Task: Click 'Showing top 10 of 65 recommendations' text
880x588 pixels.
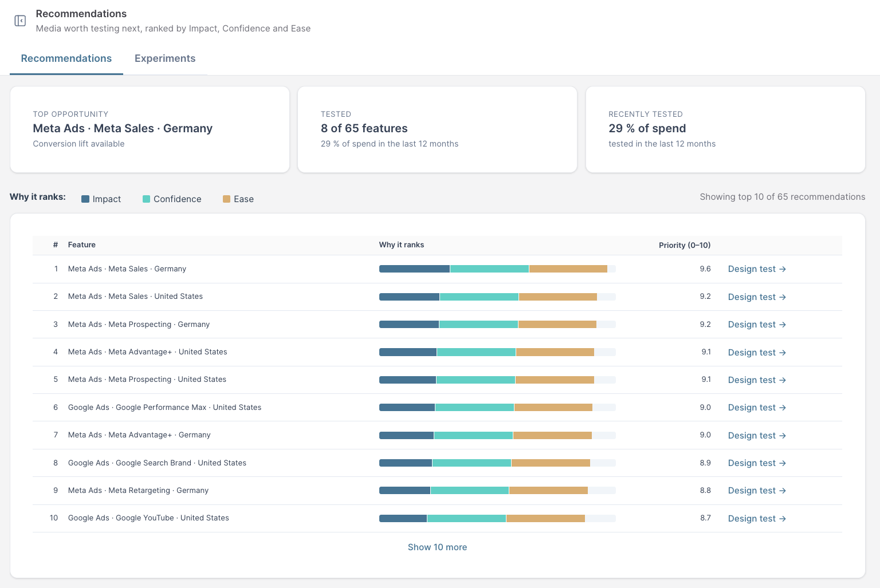Action: point(783,197)
